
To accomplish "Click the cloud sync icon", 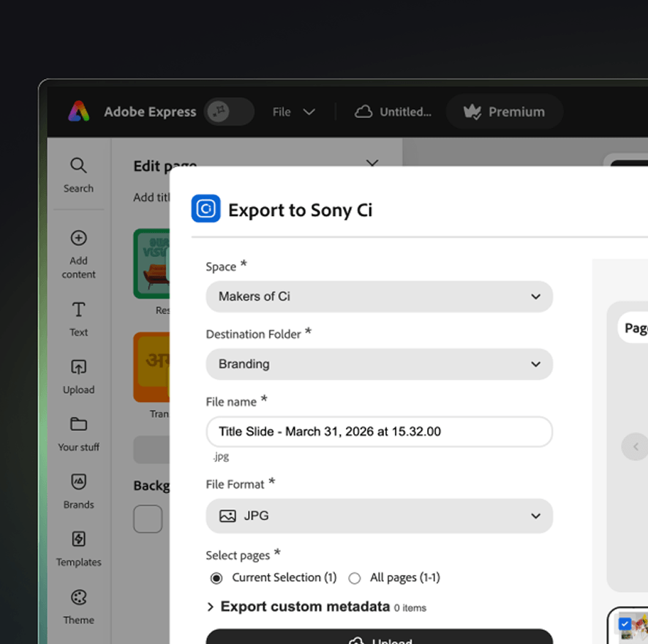I will 363,112.
